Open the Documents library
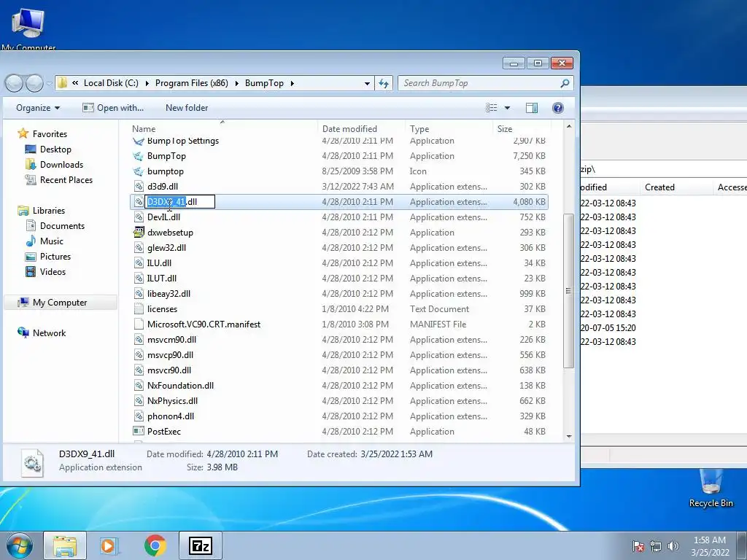This screenshot has width=747, height=560. pos(62,226)
